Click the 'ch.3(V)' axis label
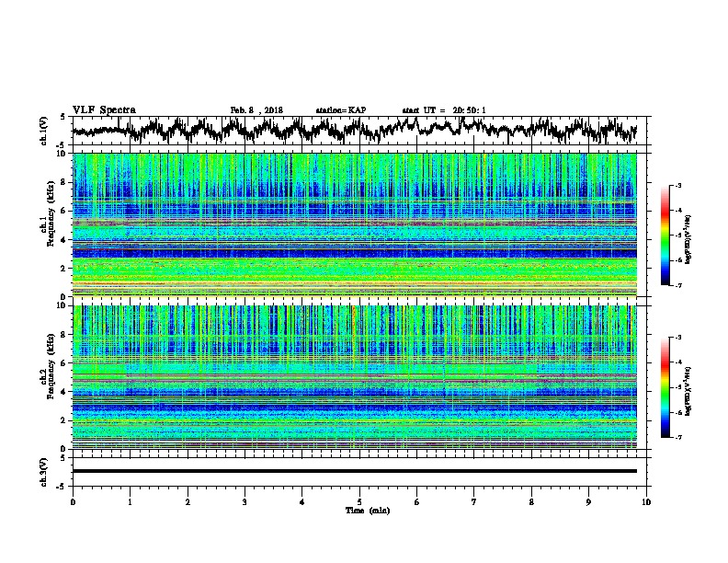The height and width of the screenshot is (563, 728). (x=43, y=473)
